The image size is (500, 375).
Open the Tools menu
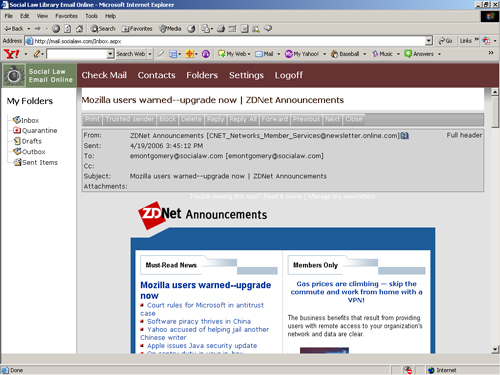[91, 16]
